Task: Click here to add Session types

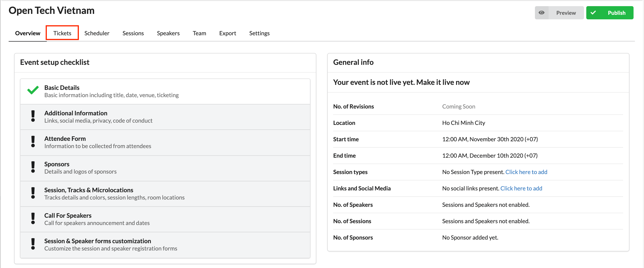Action: click(x=526, y=172)
